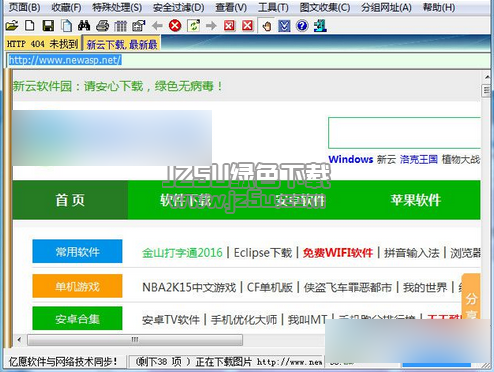494x372 pixels.
Task: Switch to the 新云下载 tab
Action: [122, 44]
